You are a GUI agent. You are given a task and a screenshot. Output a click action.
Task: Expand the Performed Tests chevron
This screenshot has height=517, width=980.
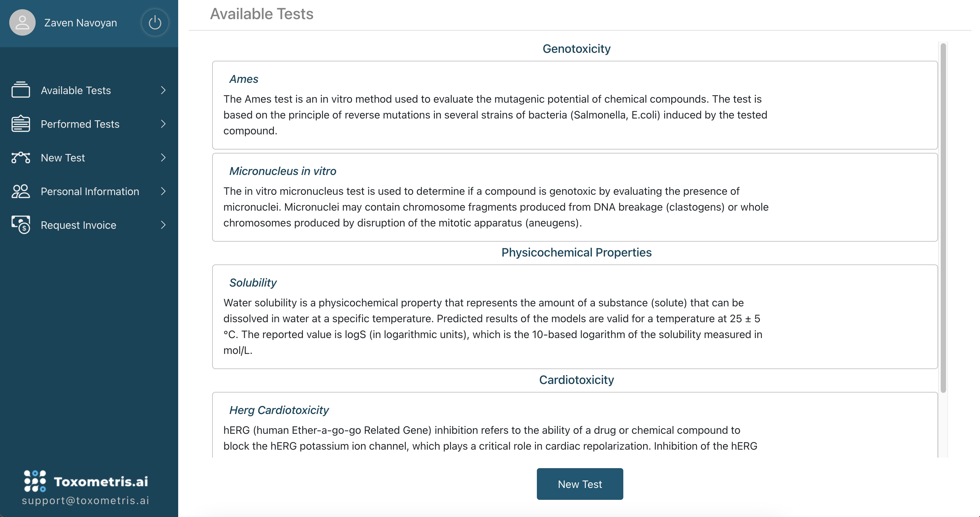[163, 124]
